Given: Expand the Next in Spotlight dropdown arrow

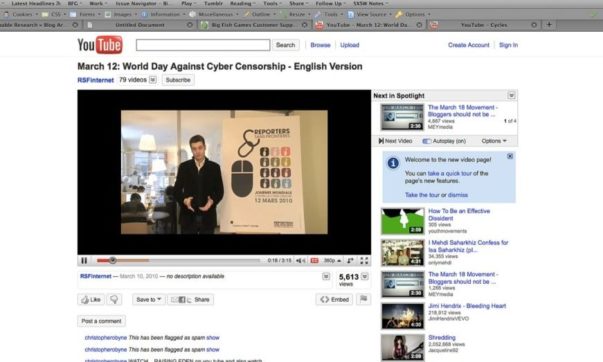Looking at the screenshot, I should click(x=511, y=95).
